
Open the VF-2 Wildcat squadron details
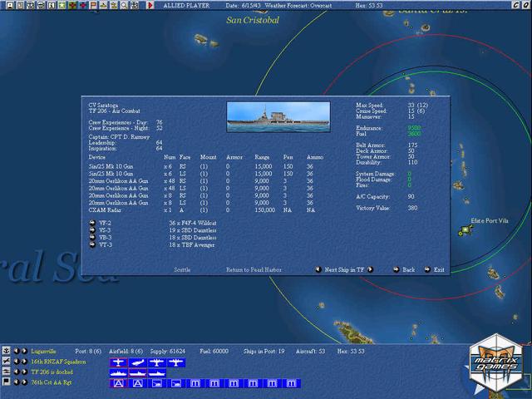92,222
